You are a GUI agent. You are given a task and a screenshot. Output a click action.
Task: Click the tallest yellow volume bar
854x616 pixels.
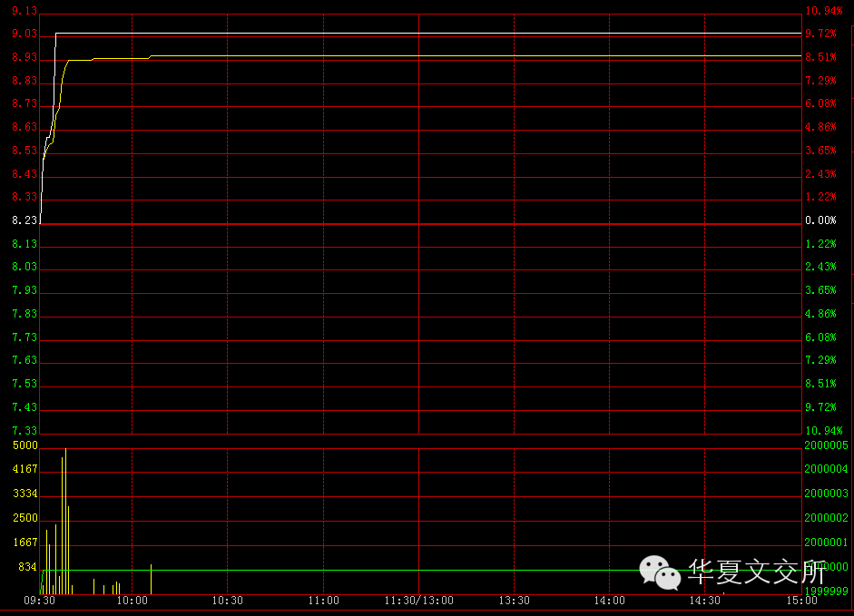(x=65, y=522)
